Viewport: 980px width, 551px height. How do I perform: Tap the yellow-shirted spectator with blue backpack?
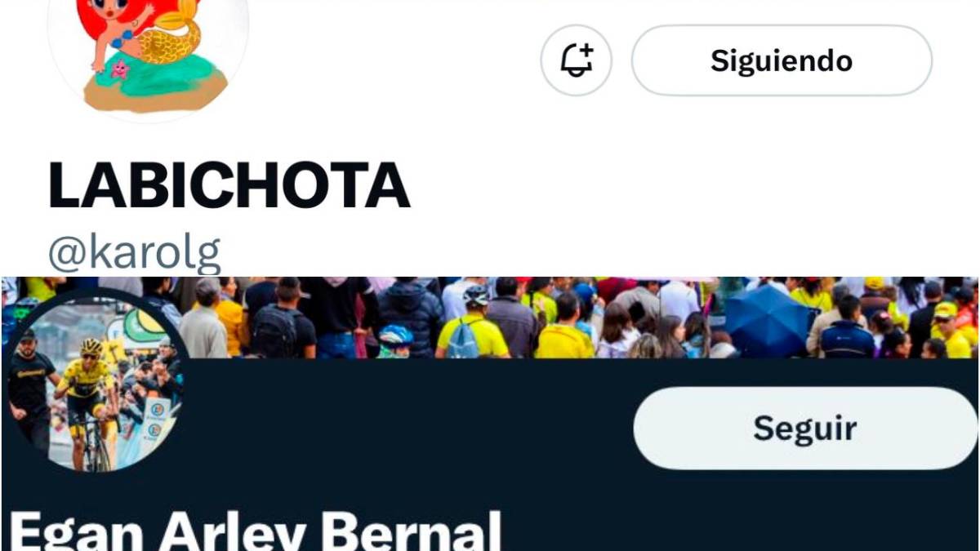point(472,327)
